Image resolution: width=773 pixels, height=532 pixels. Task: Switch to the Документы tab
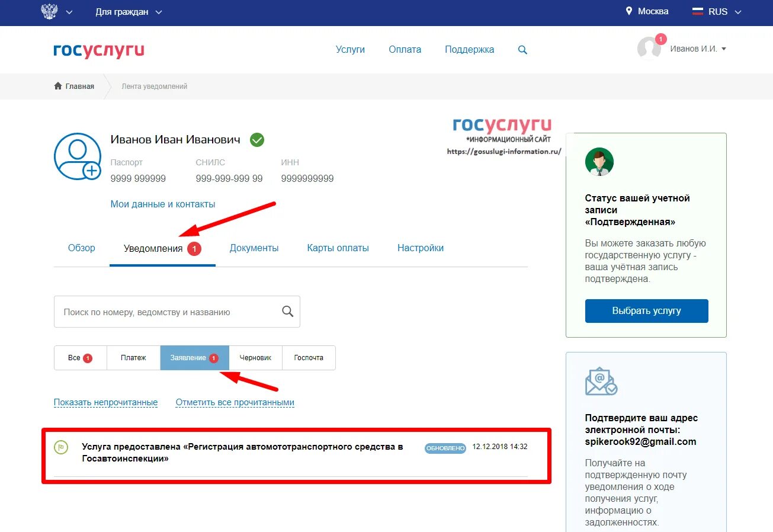pos(254,248)
